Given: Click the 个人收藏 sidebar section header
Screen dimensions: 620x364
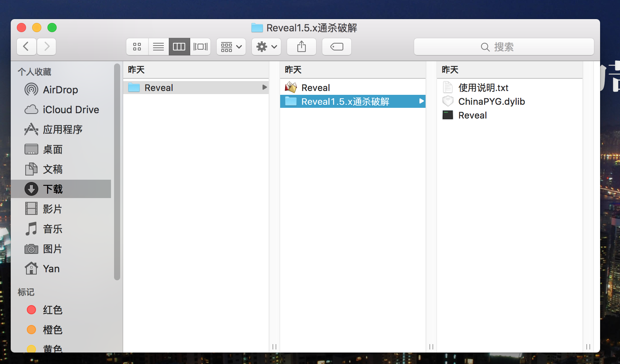Looking at the screenshot, I should click(x=34, y=72).
